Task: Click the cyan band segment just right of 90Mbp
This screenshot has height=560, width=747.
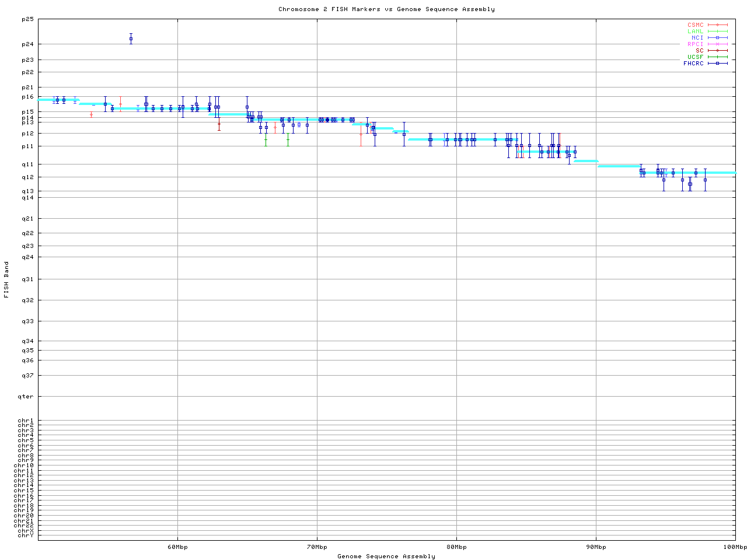Action: tap(619, 166)
